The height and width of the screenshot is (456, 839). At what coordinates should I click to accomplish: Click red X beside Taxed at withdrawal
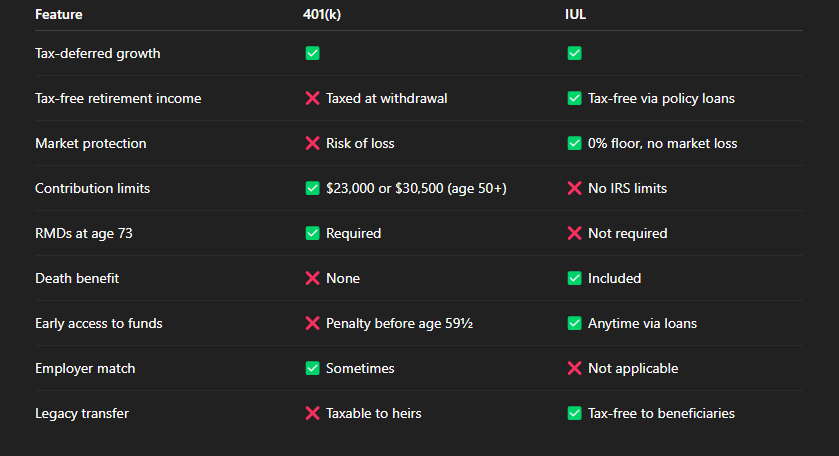(x=312, y=98)
